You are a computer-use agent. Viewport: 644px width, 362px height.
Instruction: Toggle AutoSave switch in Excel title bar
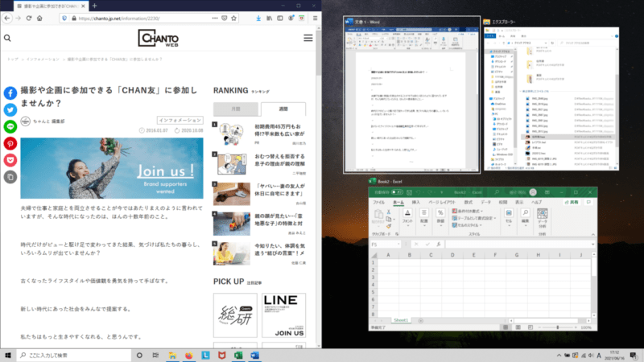coord(400,193)
